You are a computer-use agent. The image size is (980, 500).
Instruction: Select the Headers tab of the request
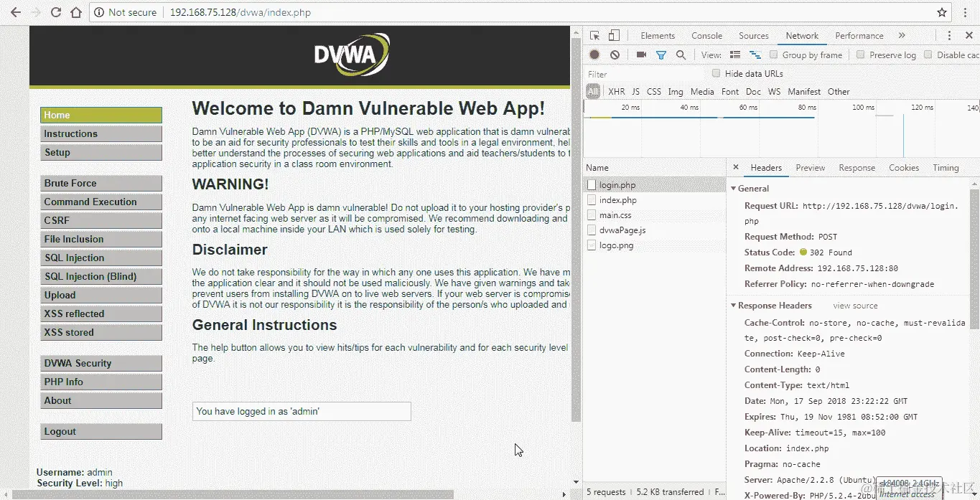click(x=766, y=167)
